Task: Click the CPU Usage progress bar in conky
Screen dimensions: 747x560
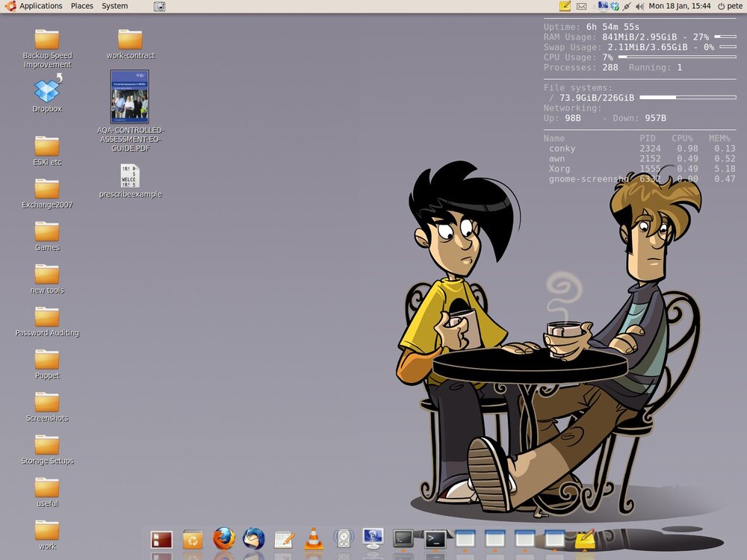Action: 677,57
